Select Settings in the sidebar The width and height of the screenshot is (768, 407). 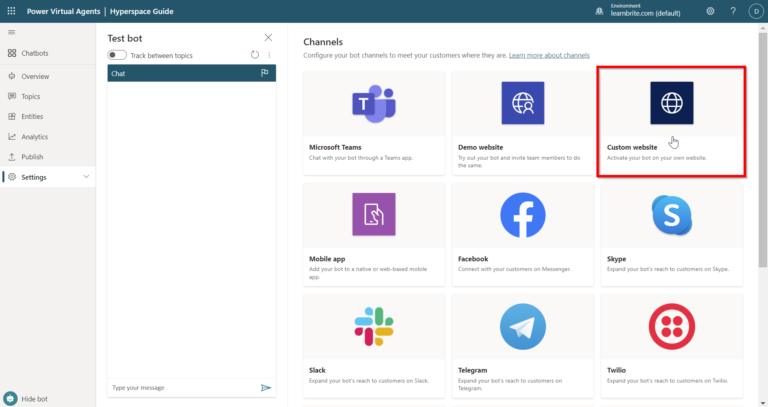48,177
